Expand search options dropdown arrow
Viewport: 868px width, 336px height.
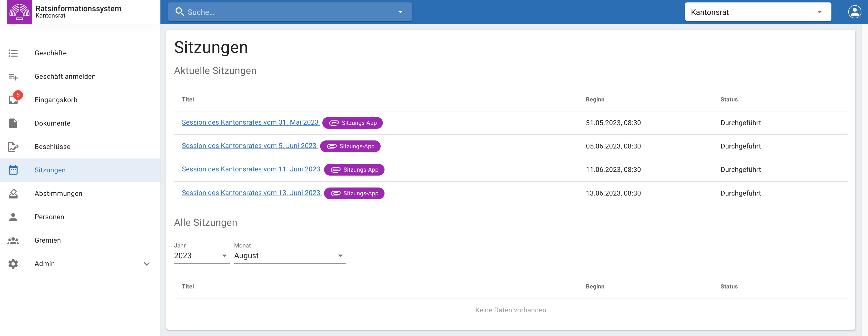[400, 12]
